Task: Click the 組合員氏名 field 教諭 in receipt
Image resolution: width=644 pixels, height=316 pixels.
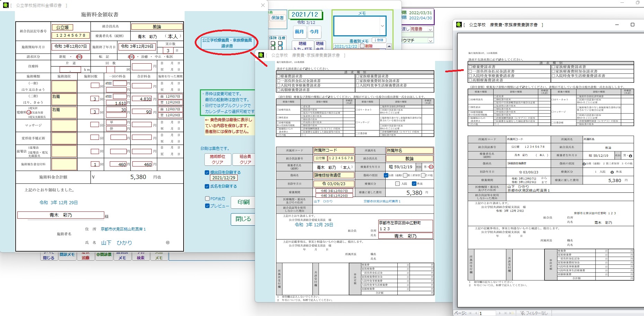Action: (x=157, y=27)
